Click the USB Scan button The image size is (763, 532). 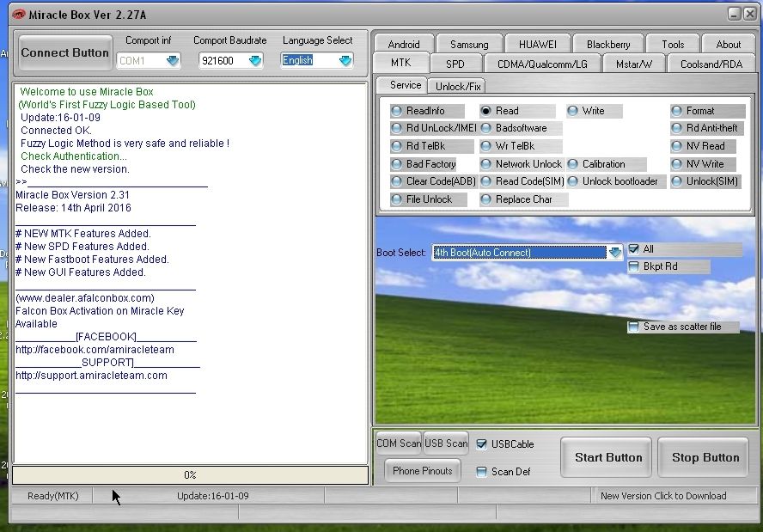[x=446, y=443]
